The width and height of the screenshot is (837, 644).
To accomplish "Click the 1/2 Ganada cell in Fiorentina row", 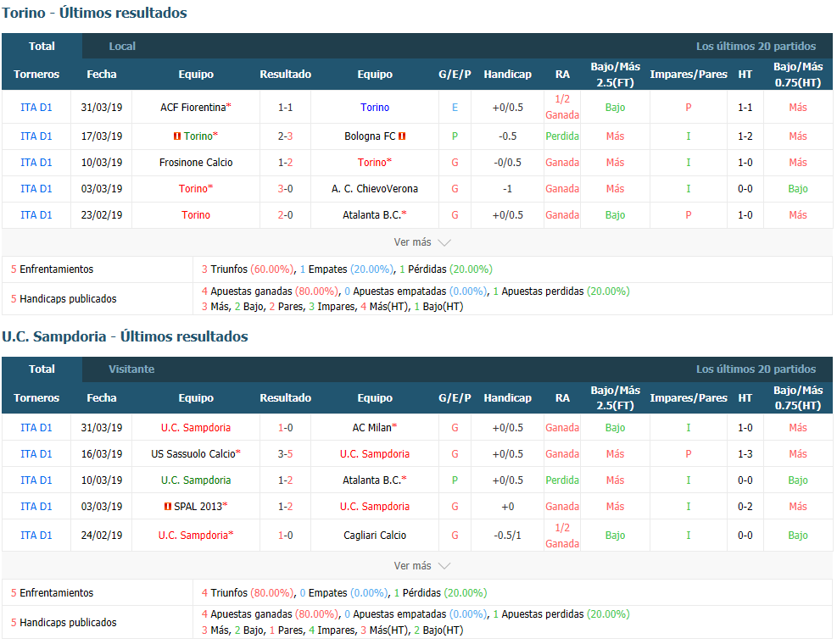I will [562, 107].
